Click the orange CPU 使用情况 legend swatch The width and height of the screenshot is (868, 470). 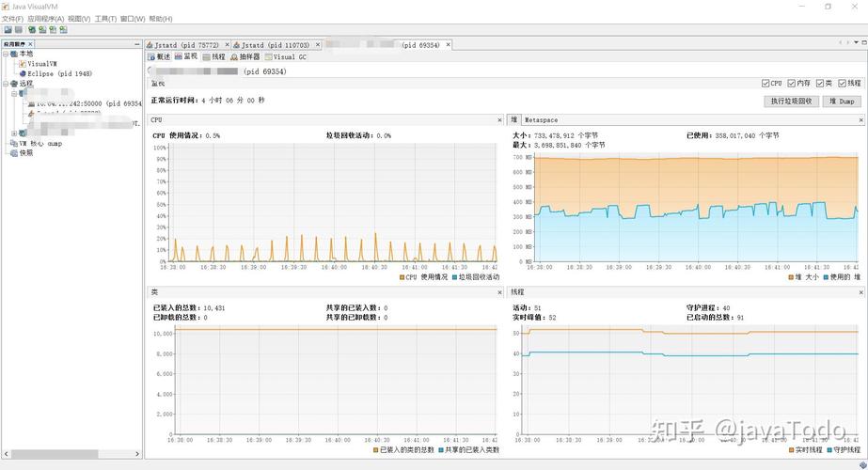tap(402, 277)
